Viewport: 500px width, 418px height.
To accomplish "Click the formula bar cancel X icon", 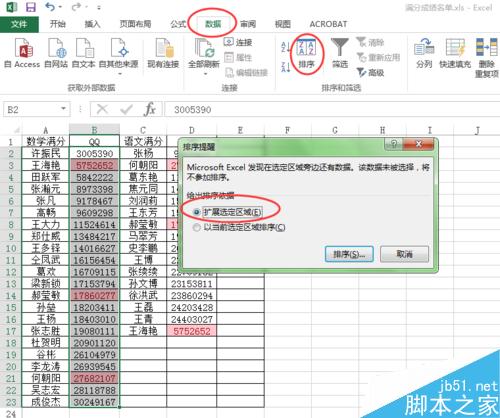I will [102, 109].
